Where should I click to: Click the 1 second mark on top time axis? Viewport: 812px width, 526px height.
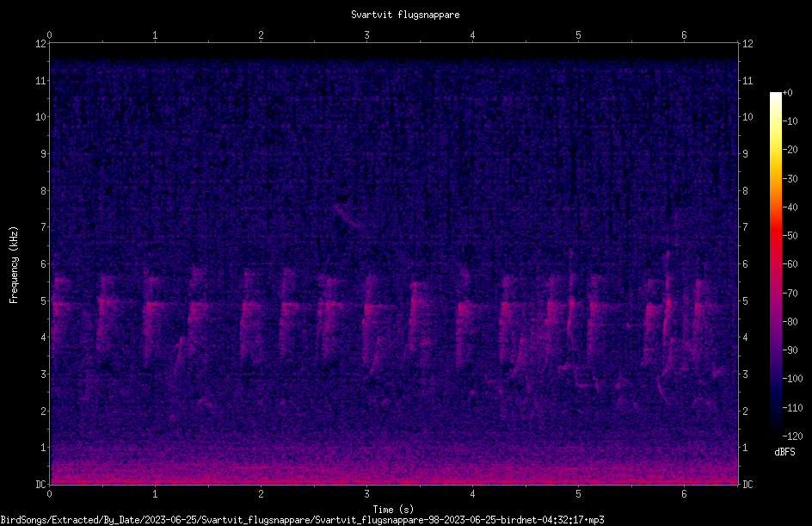(x=155, y=35)
